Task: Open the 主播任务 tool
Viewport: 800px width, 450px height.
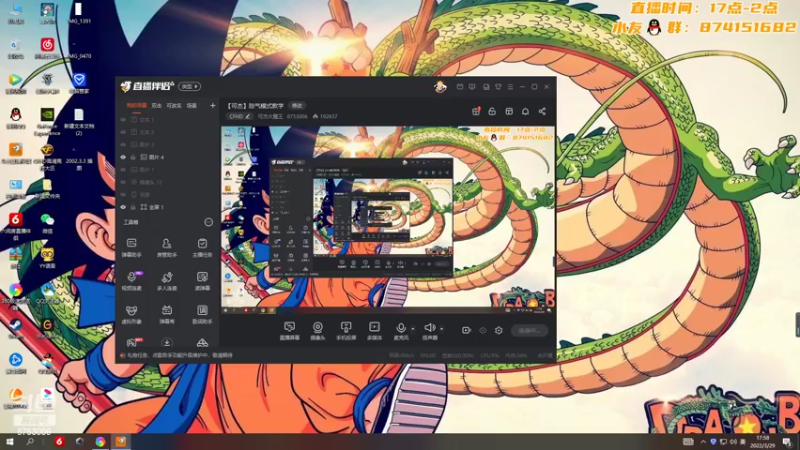Action: tap(202, 247)
